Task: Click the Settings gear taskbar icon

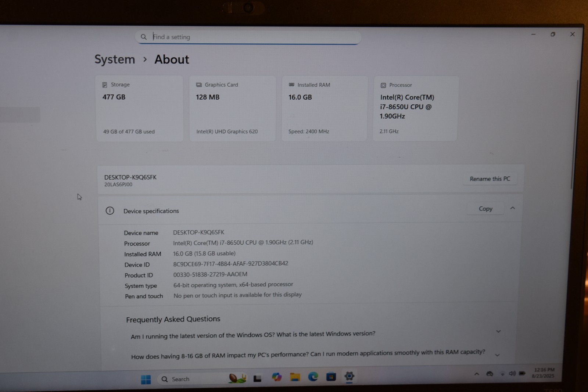Action: (349, 376)
